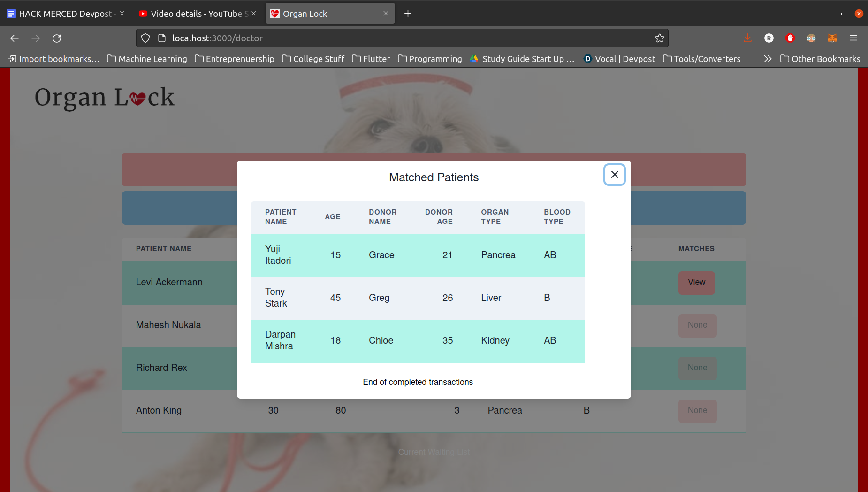868x492 pixels.
Task: Open the downloads panel
Action: click(747, 38)
